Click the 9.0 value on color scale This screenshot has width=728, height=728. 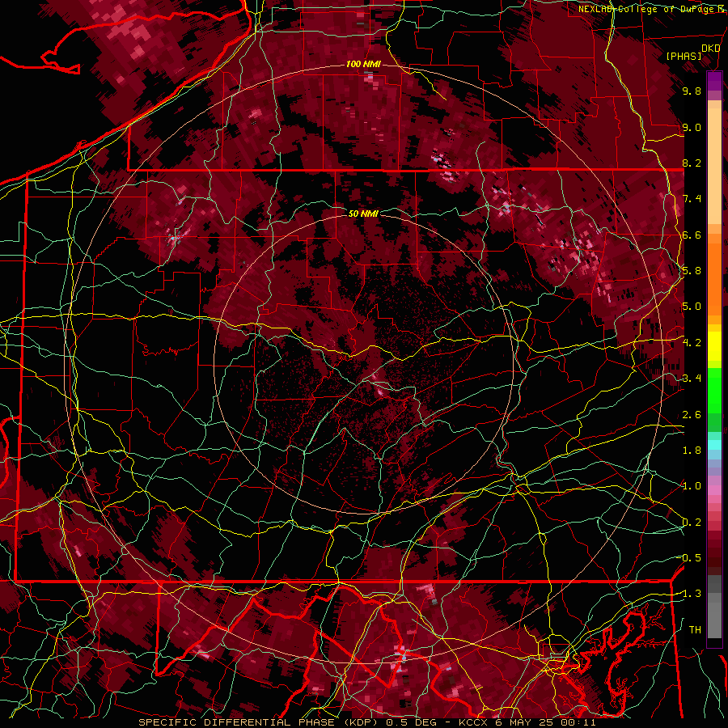[x=692, y=127]
